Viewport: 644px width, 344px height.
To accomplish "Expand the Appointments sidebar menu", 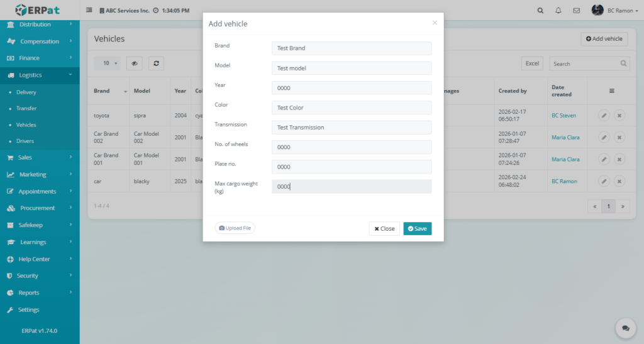I will coord(40,191).
